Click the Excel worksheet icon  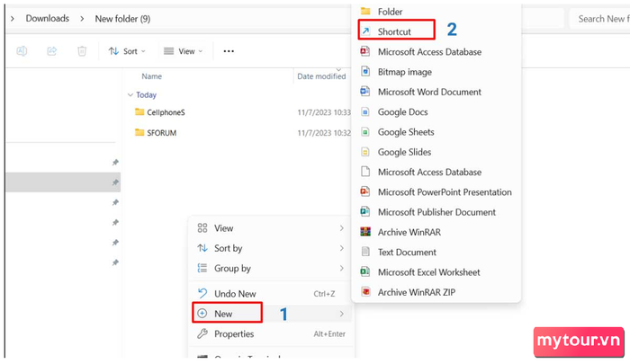tap(365, 271)
